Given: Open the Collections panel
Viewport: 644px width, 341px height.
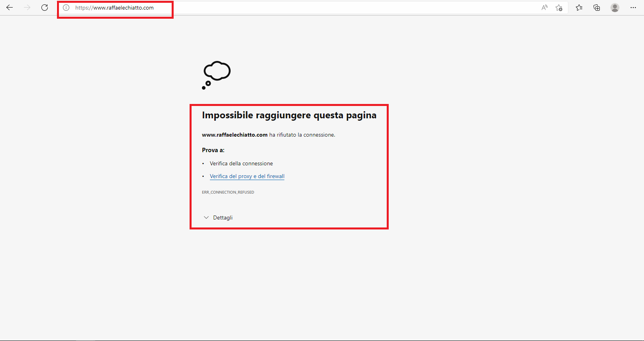Looking at the screenshot, I should pos(597,8).
